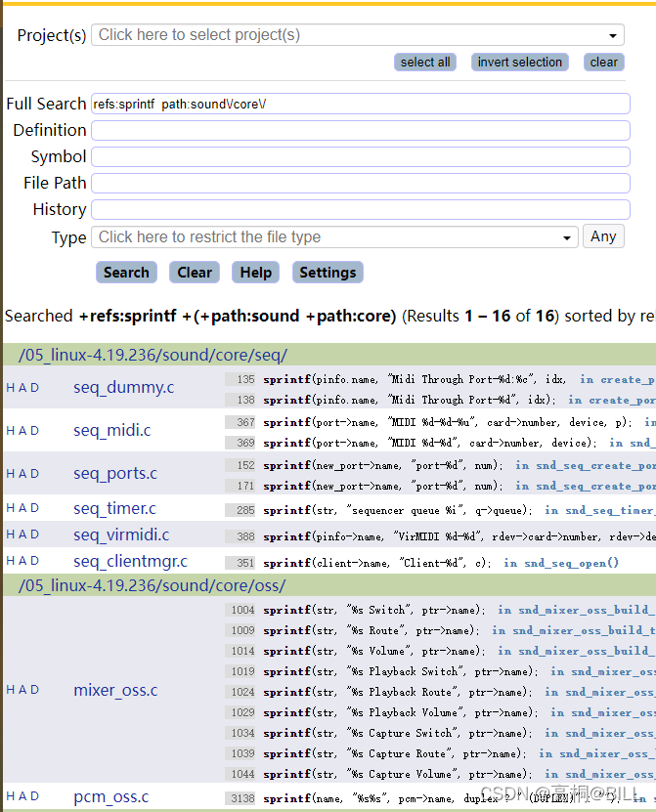Open the mixer_oss.c file link

(x=115, y=690)
